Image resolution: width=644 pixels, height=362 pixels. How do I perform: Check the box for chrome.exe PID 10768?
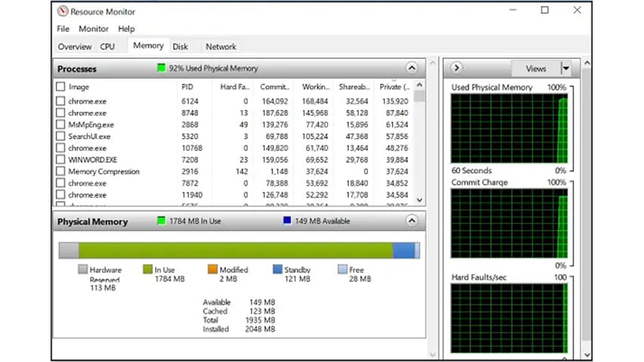tap(60, 148)
